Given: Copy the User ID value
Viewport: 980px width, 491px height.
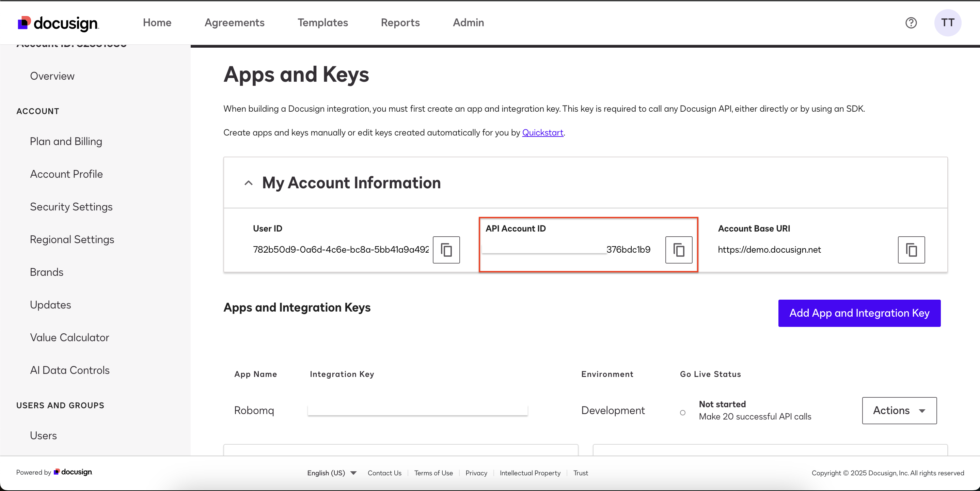Looking at the screenshot, I should pyautogui.click(x=446, y=250).
